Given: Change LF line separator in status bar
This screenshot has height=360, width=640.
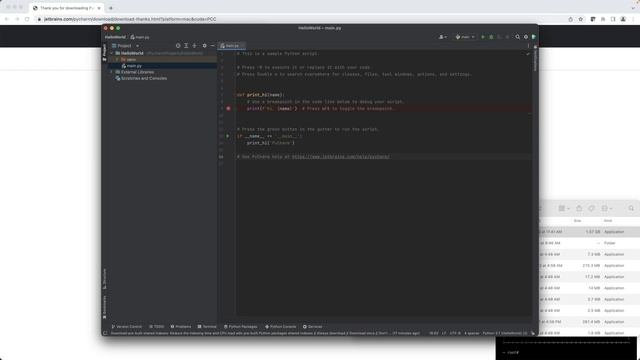Looking at the screenshot, I should click(x=444, y=333).
